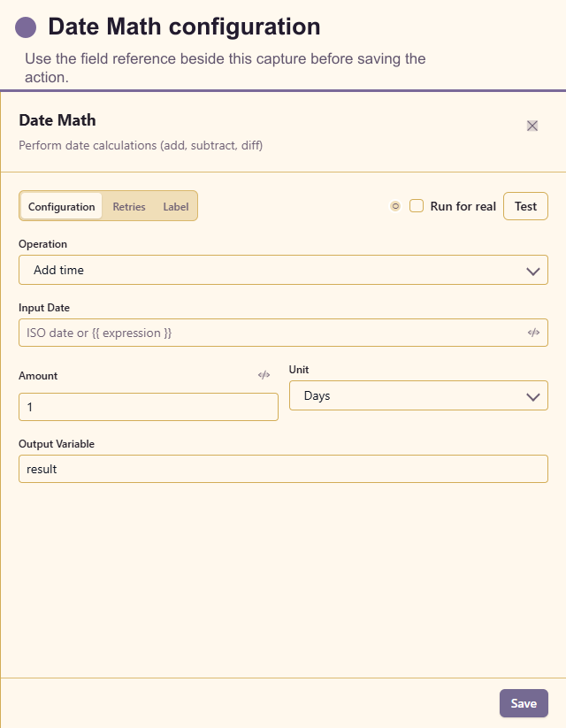Click the Operation field label

[x=42, y=244]
